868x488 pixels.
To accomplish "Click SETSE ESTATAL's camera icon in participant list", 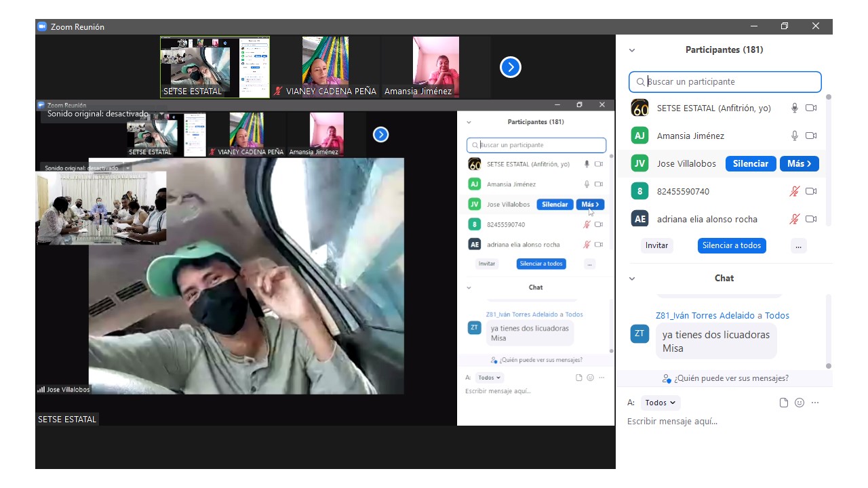I will 810,108.
